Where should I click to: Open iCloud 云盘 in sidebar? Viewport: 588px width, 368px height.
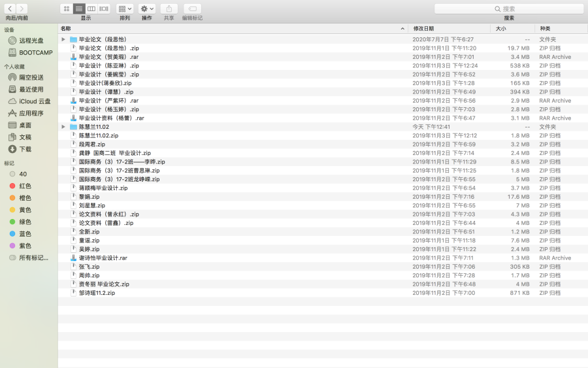pyautogui.click(x=29, y=101)
